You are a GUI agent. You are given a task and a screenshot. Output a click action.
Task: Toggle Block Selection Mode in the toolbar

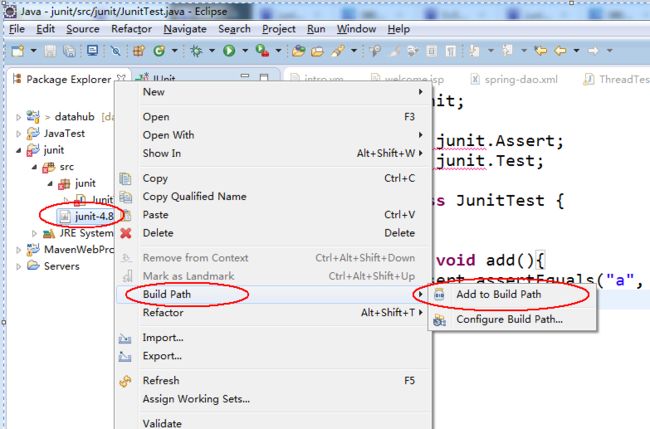(432, 51)
